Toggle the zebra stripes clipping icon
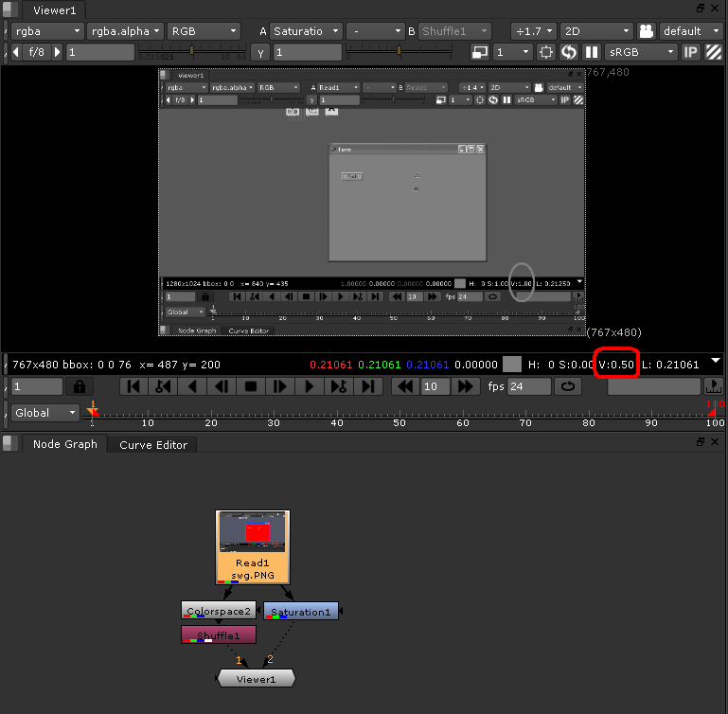The width and height of the screenshot is (728, 714). point(715,52)
